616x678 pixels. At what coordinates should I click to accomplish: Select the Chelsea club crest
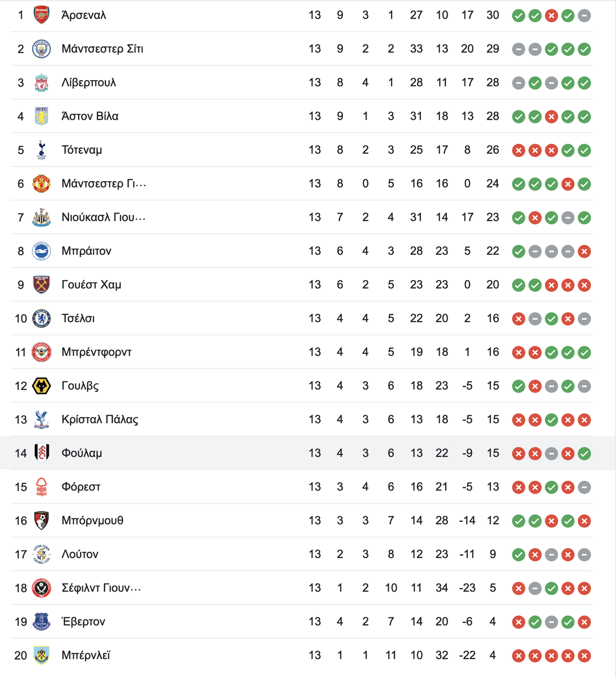click(x=41, y=318)
